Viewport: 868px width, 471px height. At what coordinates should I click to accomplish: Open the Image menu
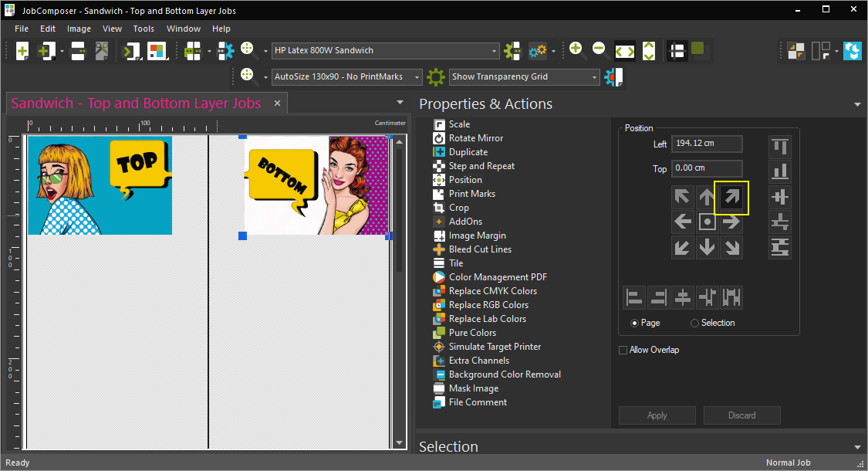tap(79, 29)
